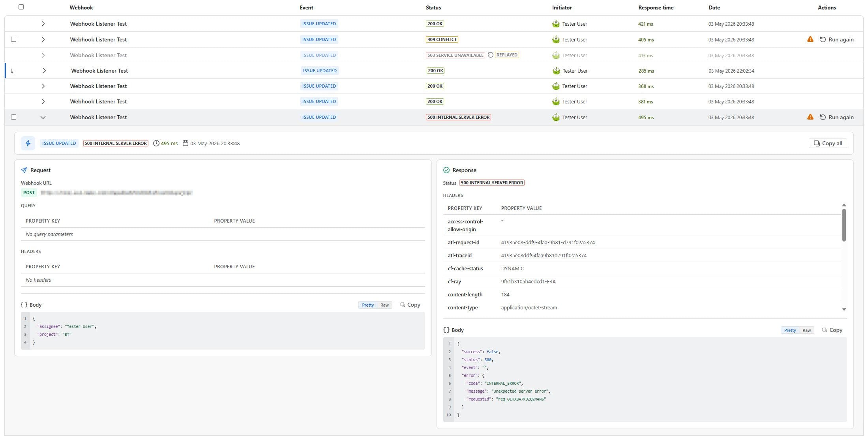Expand the 421 ms webhook row

(43, 24)
